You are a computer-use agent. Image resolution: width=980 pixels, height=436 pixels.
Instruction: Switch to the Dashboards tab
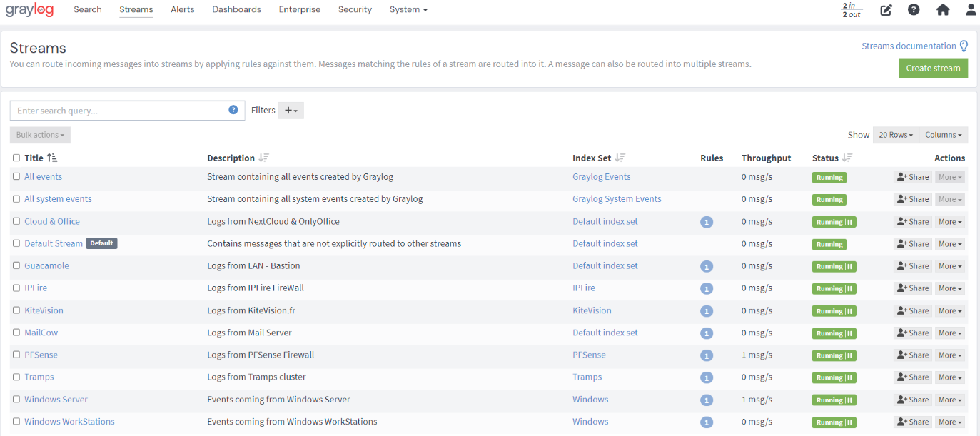236,10
